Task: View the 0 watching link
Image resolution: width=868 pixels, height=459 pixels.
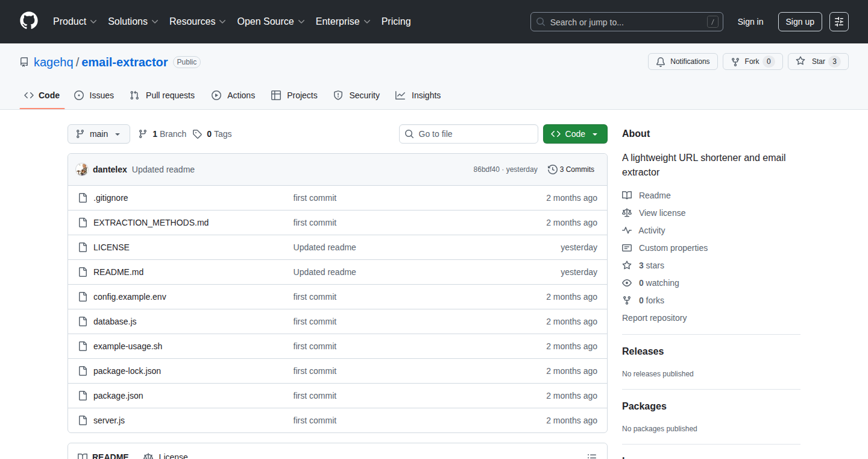Action: pyautogui.click(x=650, y=283)
